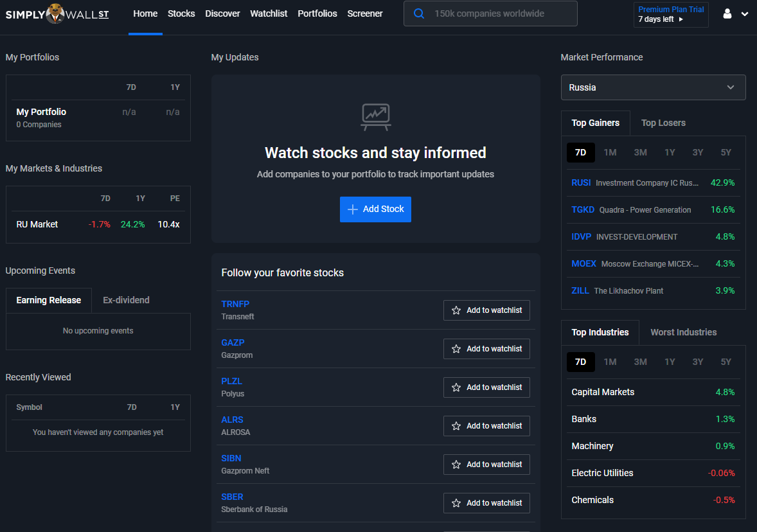This screenshot has width=757, height=532.
Task: Focus the companies search field
Action: (490, 13)
